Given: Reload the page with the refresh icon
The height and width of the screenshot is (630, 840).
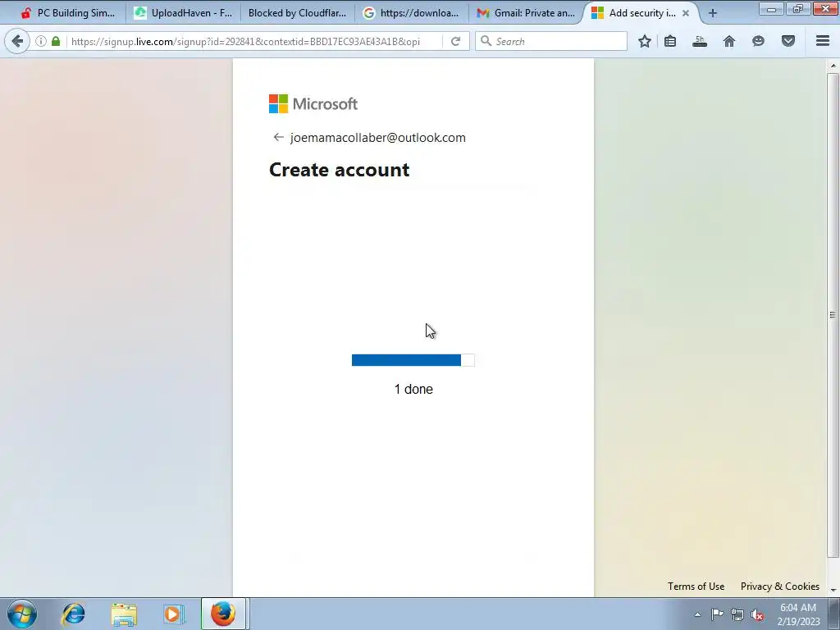Looking at the screenshot, I should (455, 41).
